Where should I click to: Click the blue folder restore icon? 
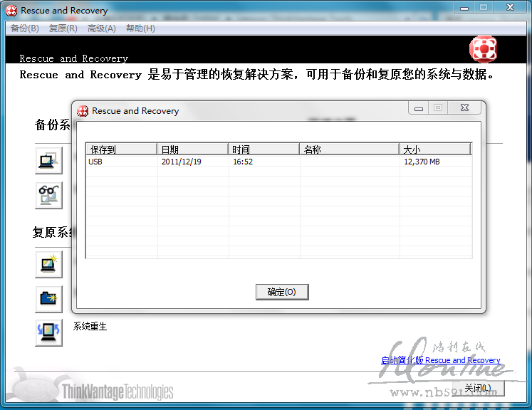pyautogui.click(x=48, y=299)
